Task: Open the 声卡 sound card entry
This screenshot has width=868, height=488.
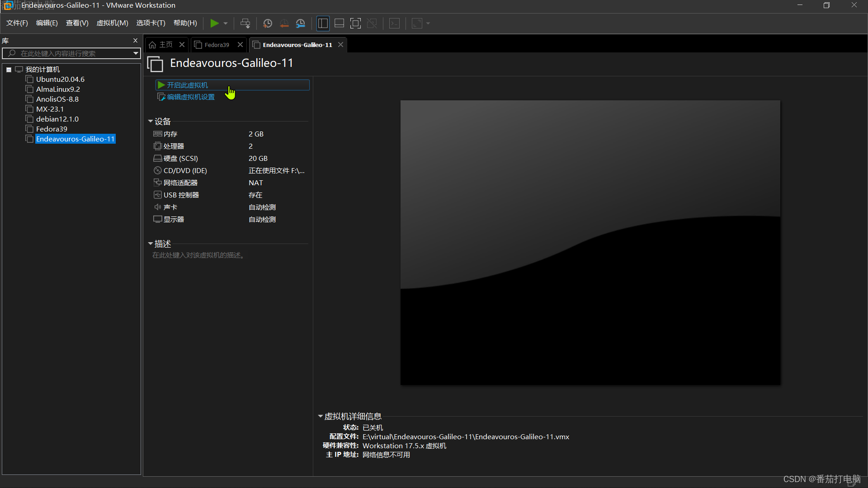Action: [x=165, y=207]
